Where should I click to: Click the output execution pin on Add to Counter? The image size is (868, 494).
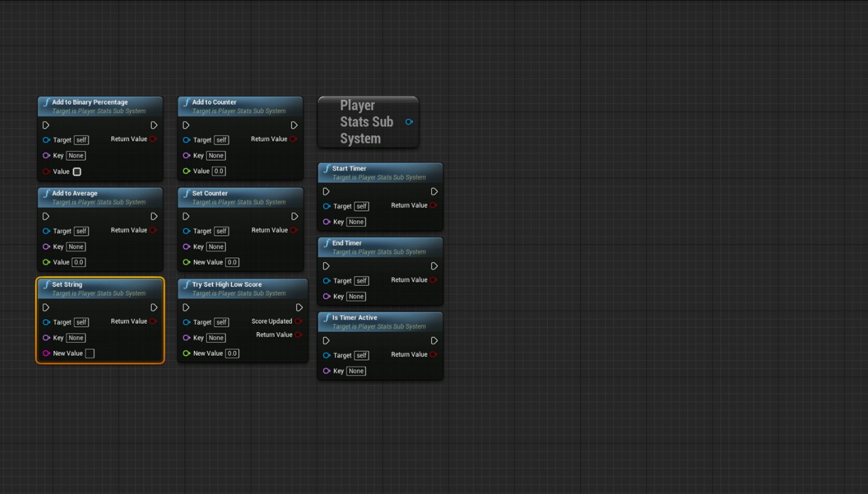coord(294,125)
